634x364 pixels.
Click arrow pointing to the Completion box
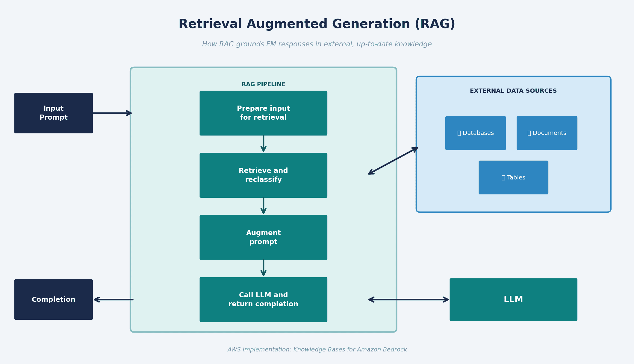click(113, 299)
